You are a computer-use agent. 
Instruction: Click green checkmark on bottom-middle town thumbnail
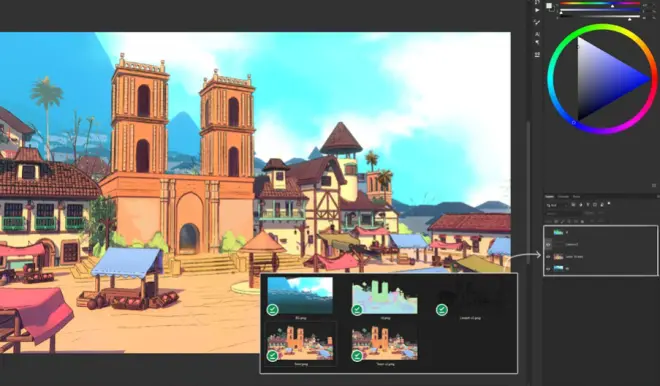tap(357, 356)
